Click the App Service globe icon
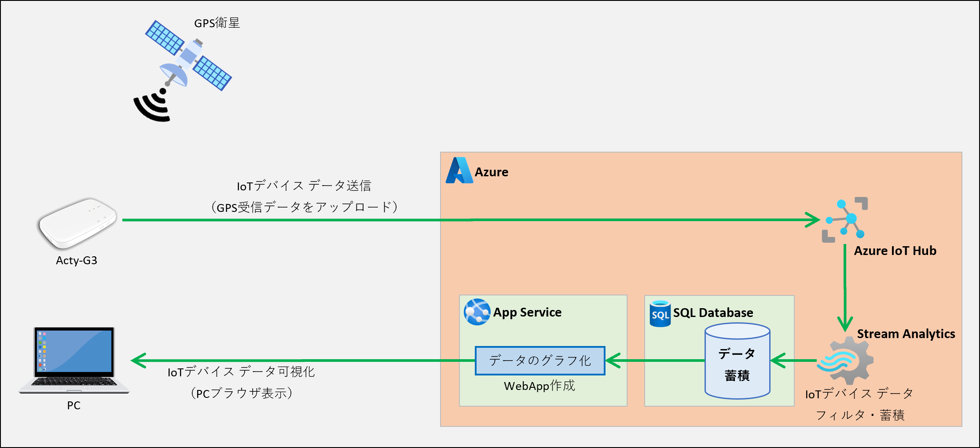Screen dimensions: 980x448 click(x=477, y=312)
